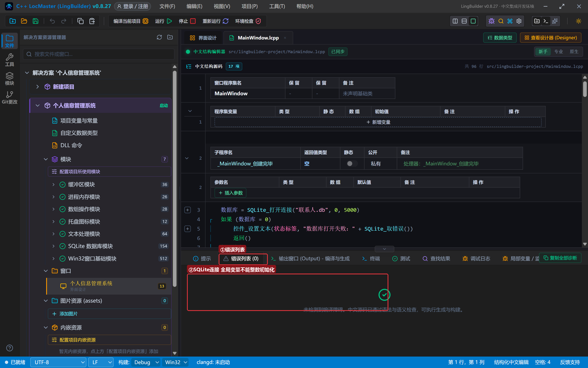Image resolution: width=588 pixels, height=368 pixels.
Task: Click the Stop (停止) red square icon
Action: tap(193, 21)
